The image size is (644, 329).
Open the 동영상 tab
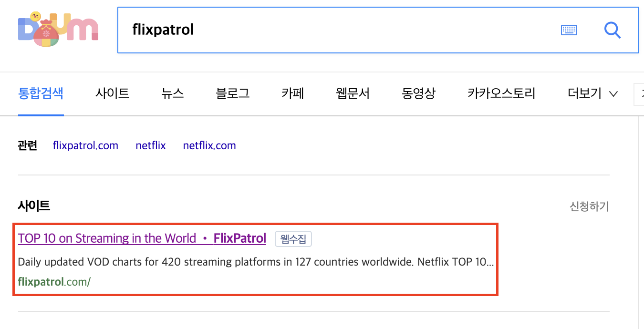[419, 93]
